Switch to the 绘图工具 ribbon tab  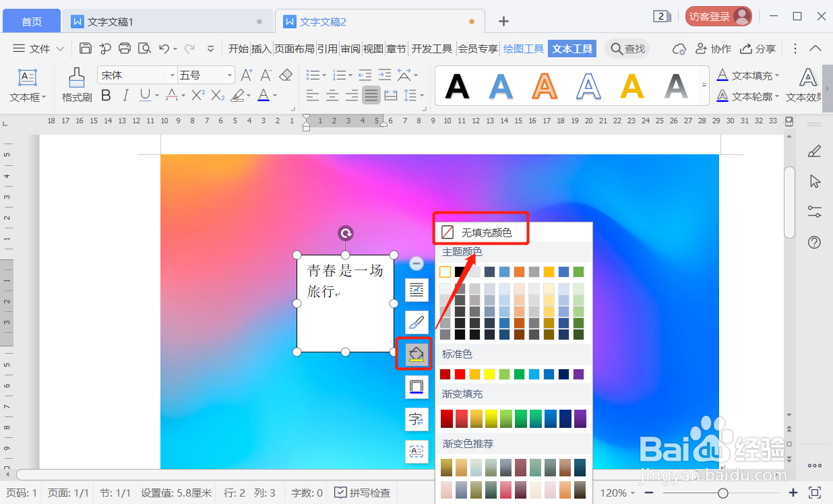(524, 48)
